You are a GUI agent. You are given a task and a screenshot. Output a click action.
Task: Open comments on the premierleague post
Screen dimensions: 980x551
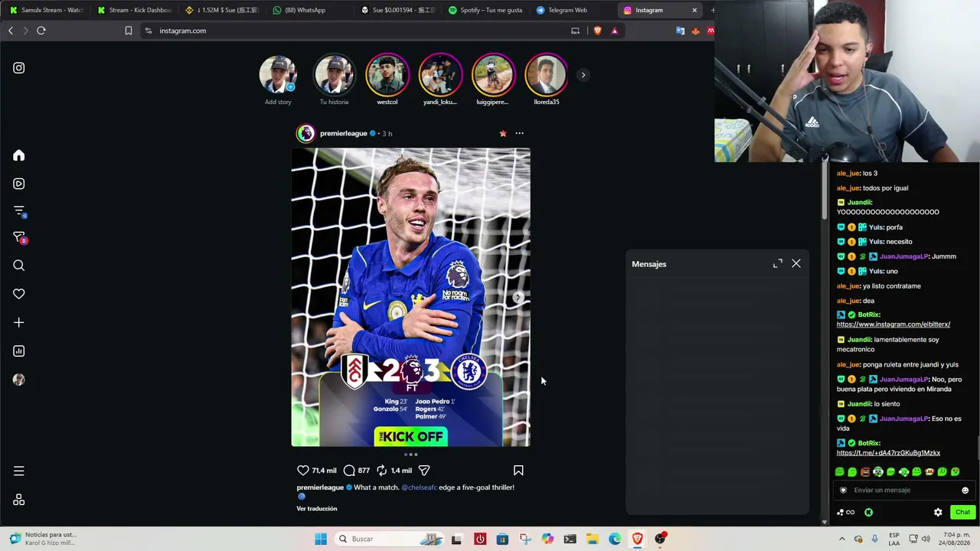pos(349,471)
